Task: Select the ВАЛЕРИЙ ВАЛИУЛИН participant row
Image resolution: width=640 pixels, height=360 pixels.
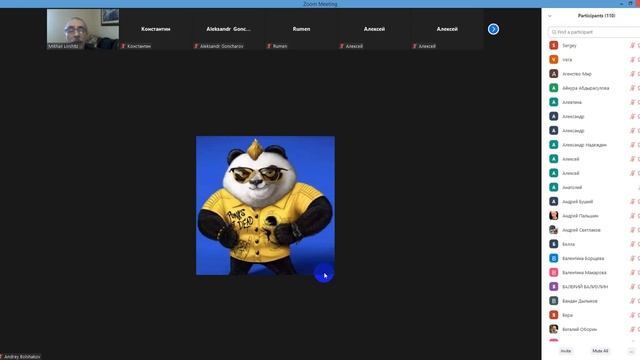Action: (x=591, y=287)
